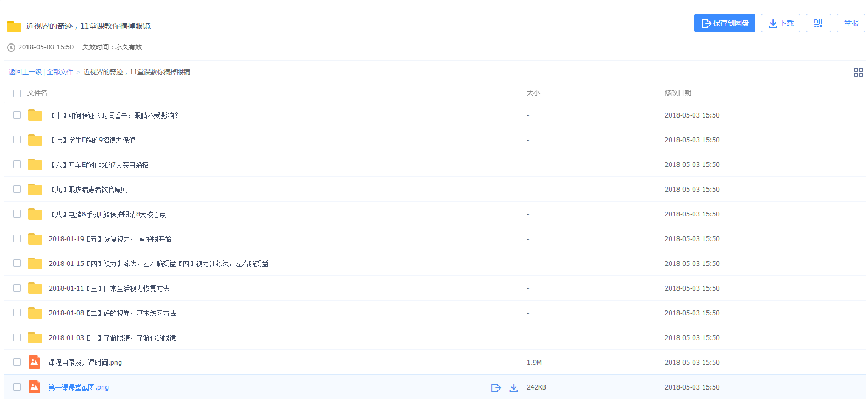The height and width of the screenshot is (400, 868).
Task: Check the box for 【一】了解眼睛
Action: [x=17, y=337]
